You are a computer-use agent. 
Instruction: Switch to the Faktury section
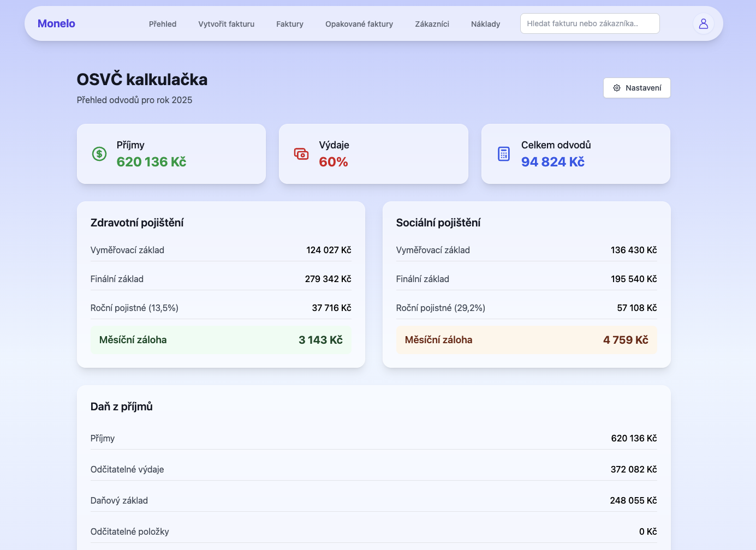289,24
